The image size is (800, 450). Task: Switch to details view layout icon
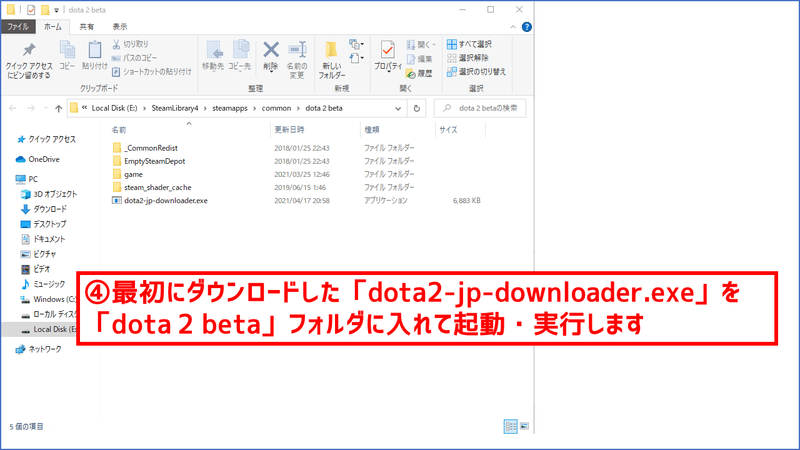tap(510, 426)
